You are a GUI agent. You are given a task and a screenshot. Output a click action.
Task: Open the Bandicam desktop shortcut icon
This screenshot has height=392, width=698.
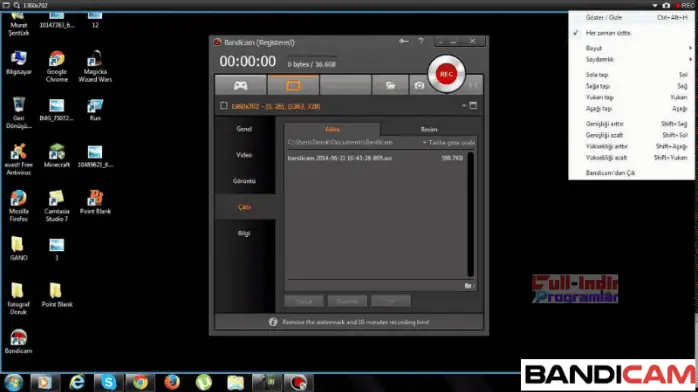tap(19, 342)
